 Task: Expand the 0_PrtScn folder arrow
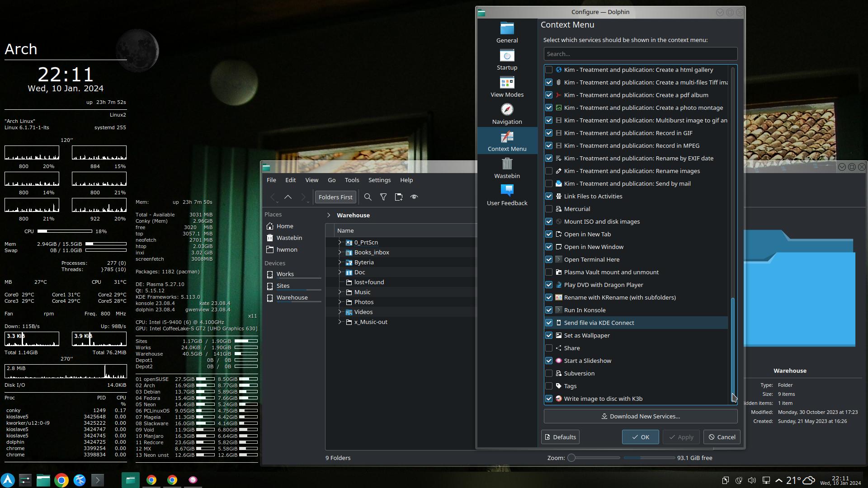pos(340,242)
